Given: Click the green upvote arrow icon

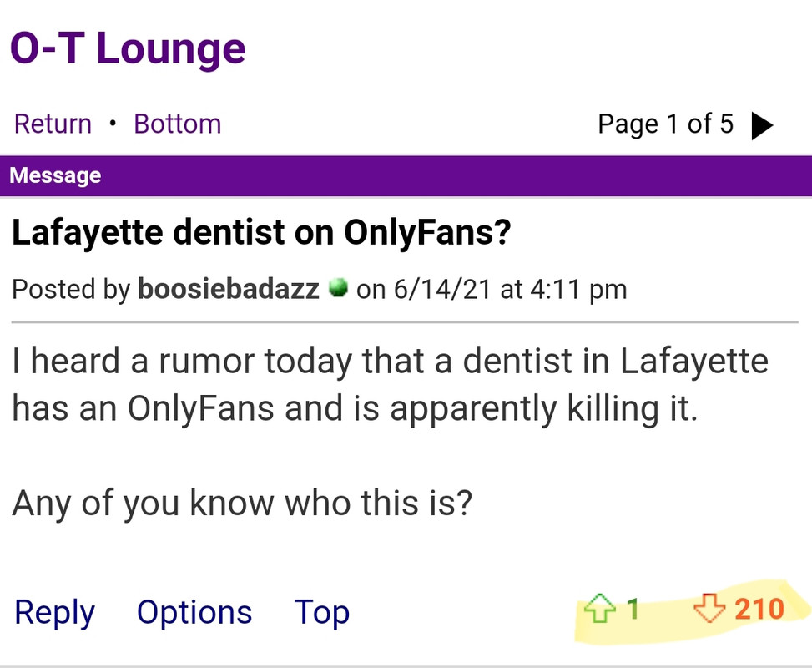Looking at the screenshot, I should pyautogui.click(x=599, y=610).
